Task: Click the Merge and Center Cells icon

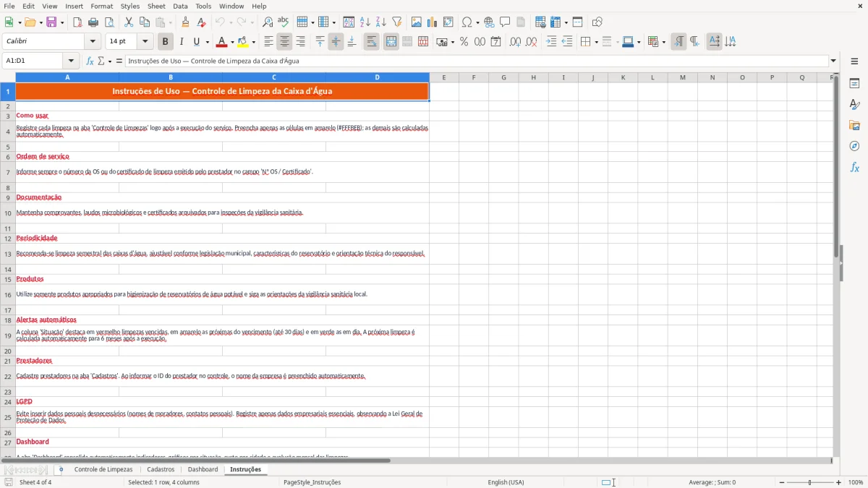Action: tap(391, 42)
